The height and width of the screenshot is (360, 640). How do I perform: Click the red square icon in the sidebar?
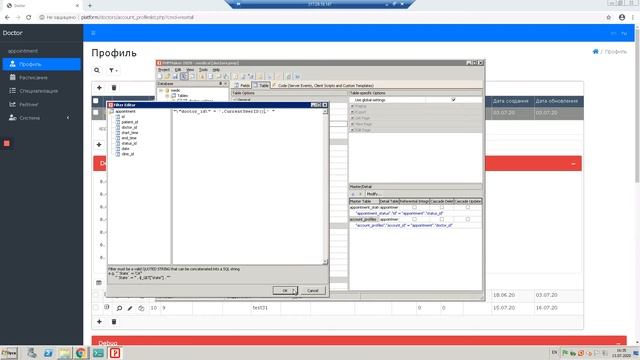pos(7,143)
